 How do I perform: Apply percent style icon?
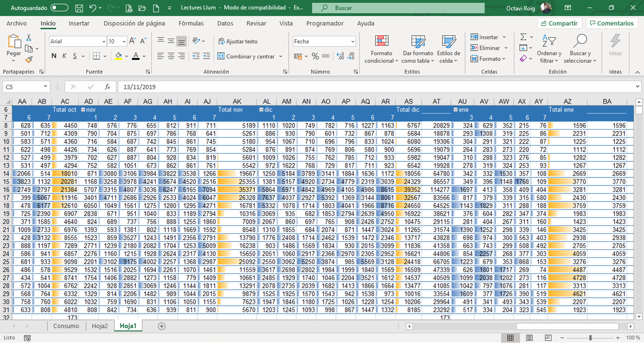pos(315,56)
